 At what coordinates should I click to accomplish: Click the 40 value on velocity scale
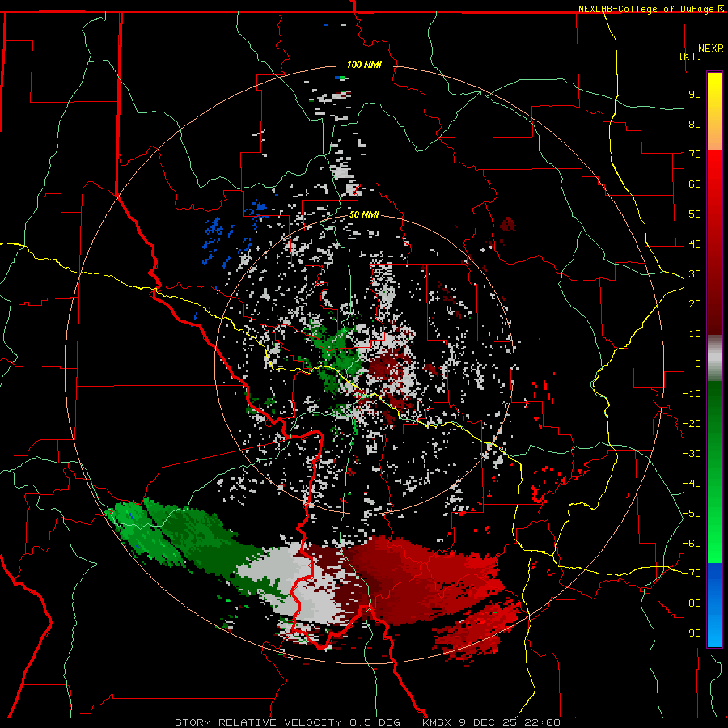[695, 243]
